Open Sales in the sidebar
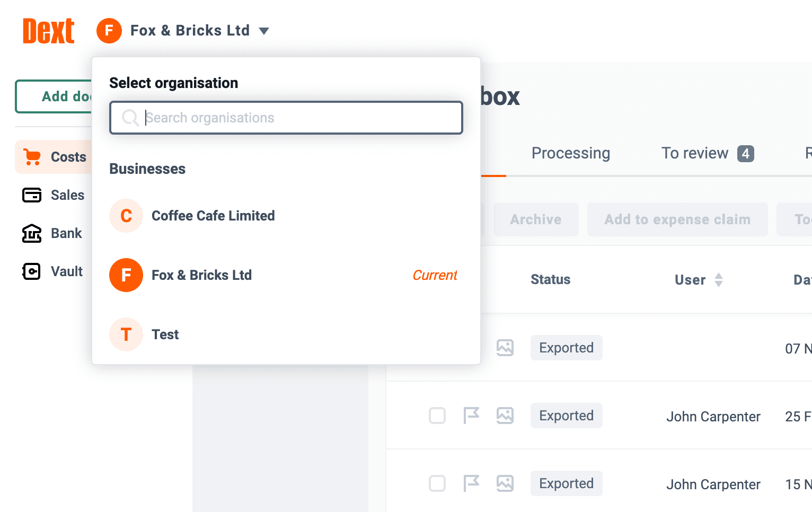The height and width of the screenshot is (512, 812). coord(53,195)
